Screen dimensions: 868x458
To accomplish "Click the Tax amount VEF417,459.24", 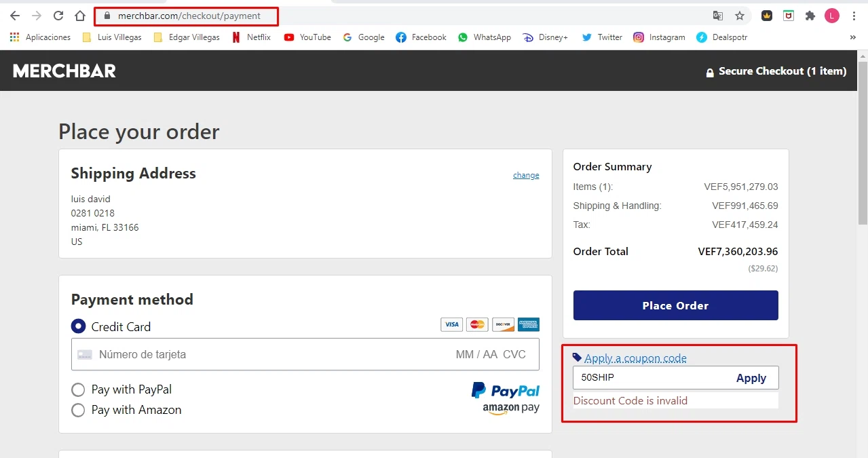I will point(745,225).
